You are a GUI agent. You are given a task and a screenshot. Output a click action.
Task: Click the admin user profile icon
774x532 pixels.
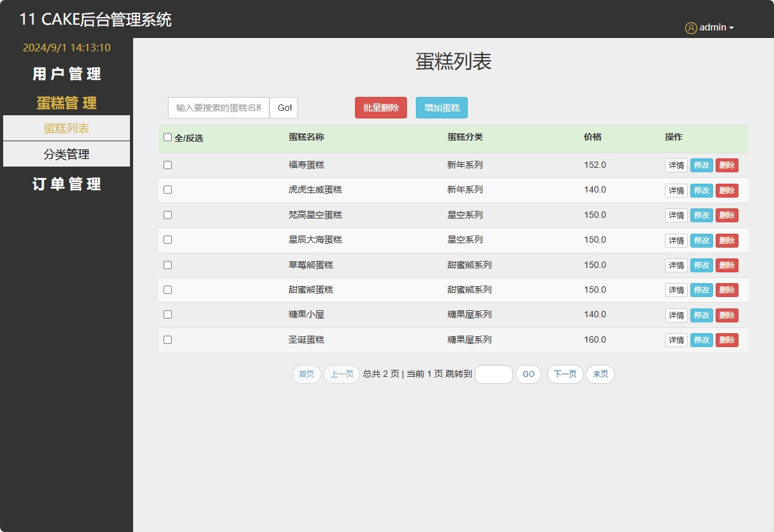coord(690,27)
